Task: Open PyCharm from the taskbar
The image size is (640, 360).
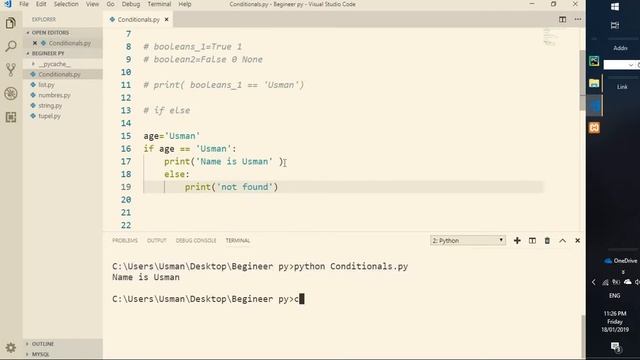Action: coord(594,61)
